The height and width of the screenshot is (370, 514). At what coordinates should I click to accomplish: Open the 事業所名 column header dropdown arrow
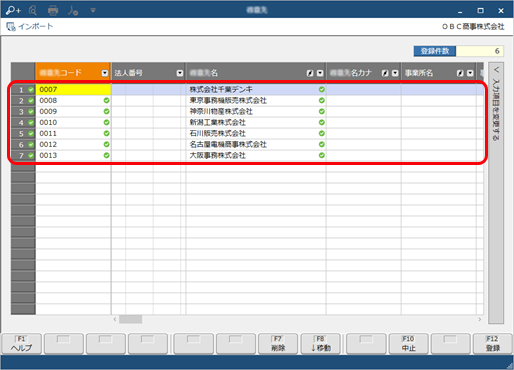(x=470, y=73)
